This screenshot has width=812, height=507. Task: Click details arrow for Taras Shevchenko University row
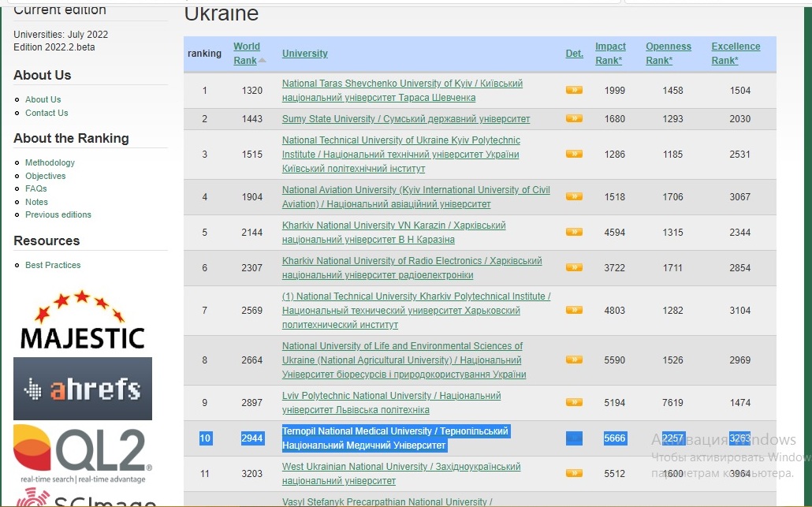click(574, 91)
